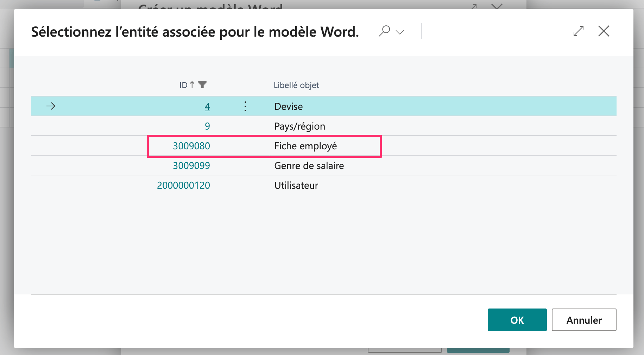
Task: Open the Libellé objet column header
Action: pyautogui.click(x=296, y=85)
